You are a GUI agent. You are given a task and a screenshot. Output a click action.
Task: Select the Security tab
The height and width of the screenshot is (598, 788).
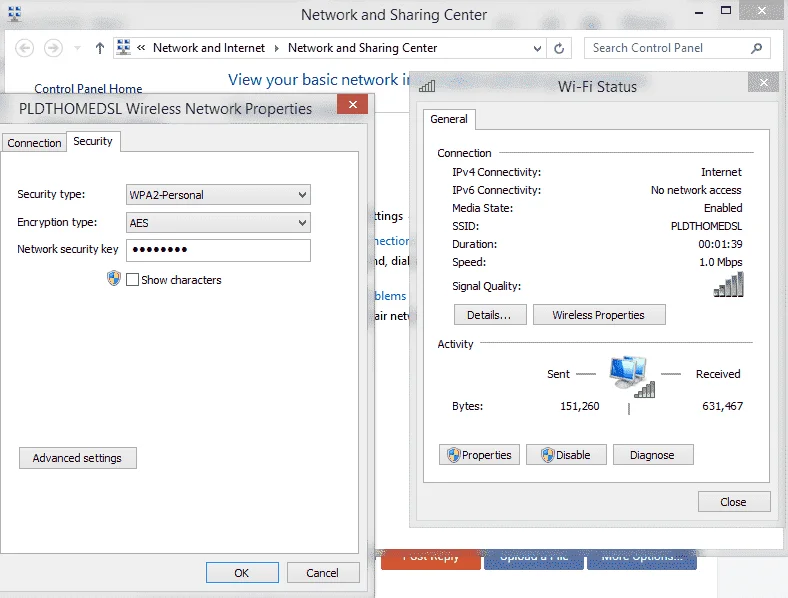click(93, 141)
